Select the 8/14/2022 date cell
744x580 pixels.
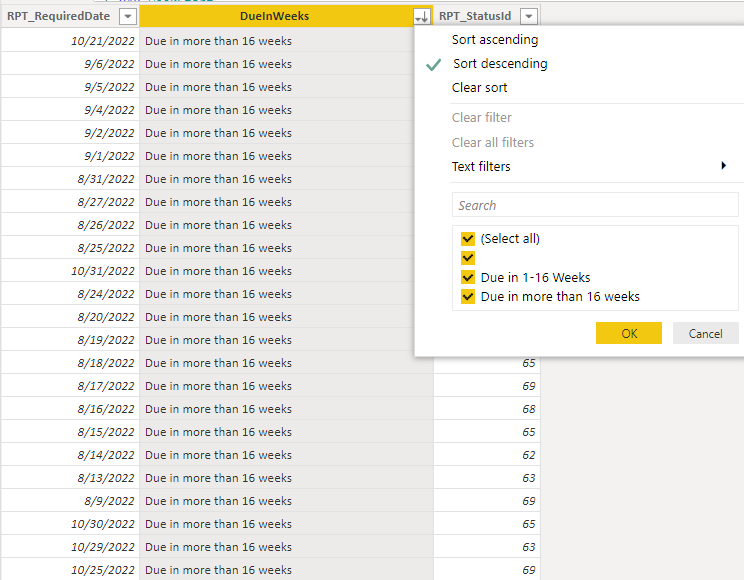pyautogui.click(x=70, y=455)
